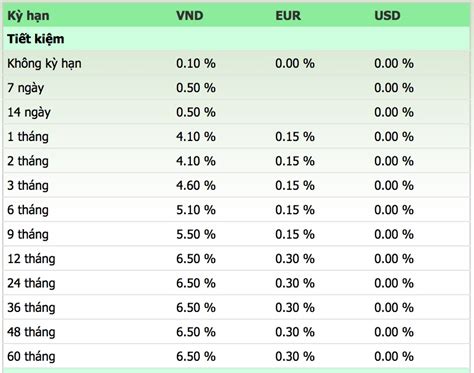Select the Tiết kiệm section row

pyautogui.click(x=237, y=39)
